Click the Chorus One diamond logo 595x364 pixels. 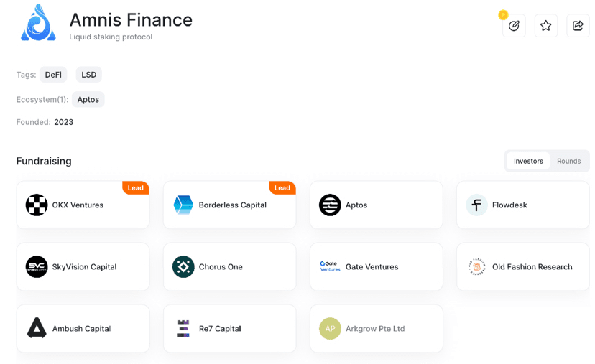pos(183,267)
